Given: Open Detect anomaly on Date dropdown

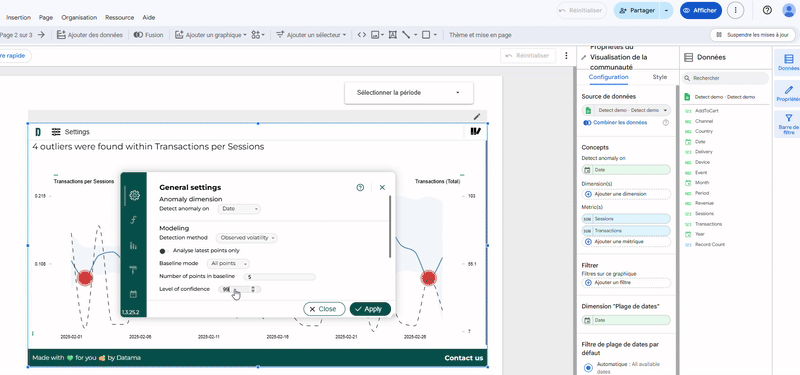Looking at the screenshot, I should pos(239,209).
